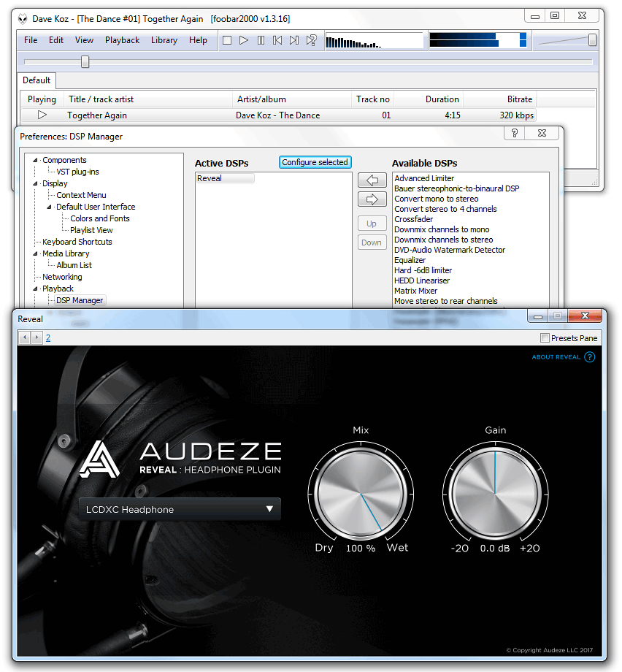Collapse the Default User Interface node
The image size is (622, 672).
[x=49, y=207]
